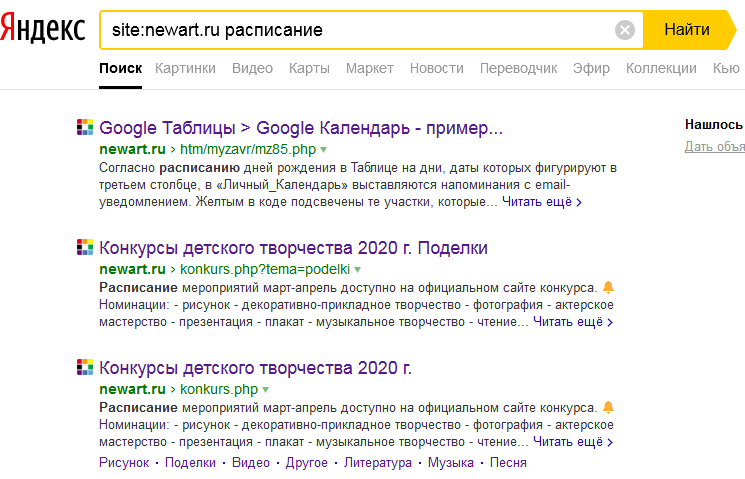Clear the search query with the X icon

point(625,30)
